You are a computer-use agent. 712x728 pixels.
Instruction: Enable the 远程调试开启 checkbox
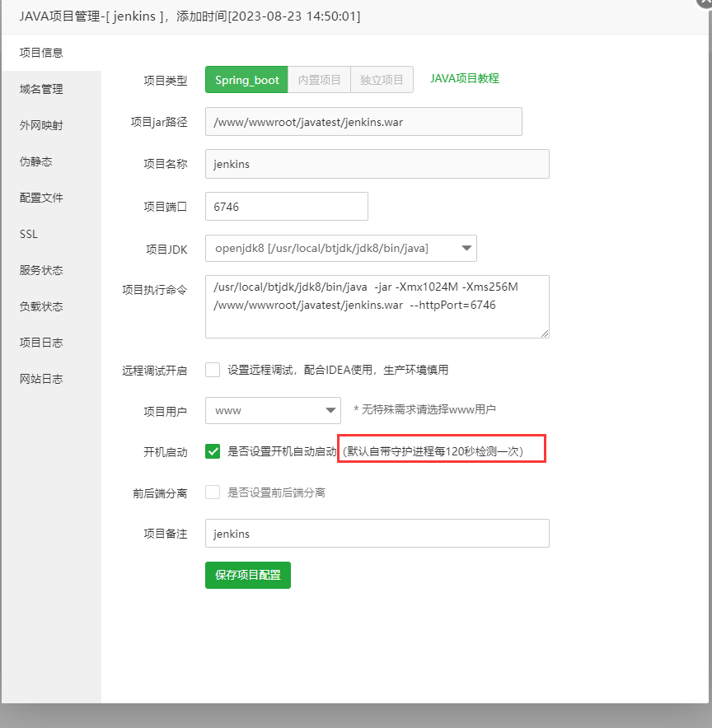211,370
